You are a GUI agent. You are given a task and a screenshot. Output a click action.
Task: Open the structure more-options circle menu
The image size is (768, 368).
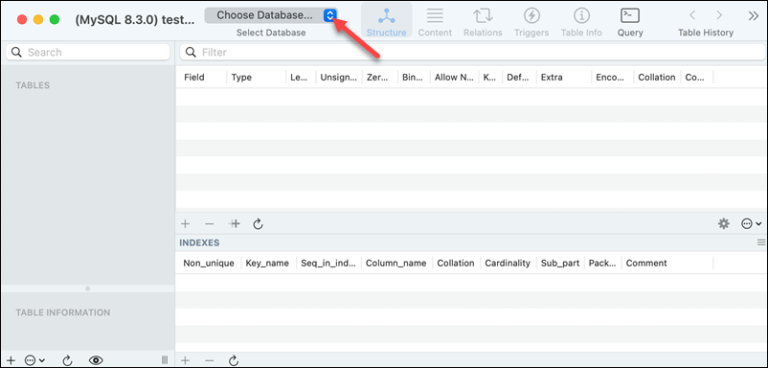(751, 224)
